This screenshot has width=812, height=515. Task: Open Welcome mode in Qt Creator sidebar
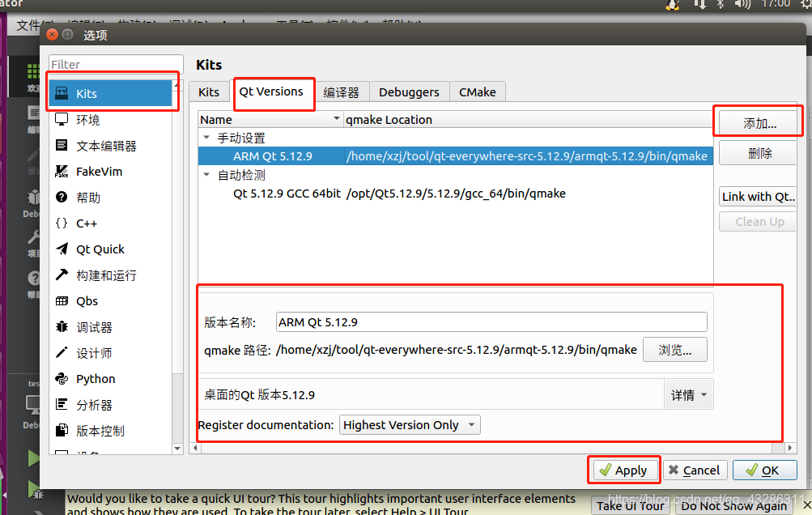[x=33, y=78]
